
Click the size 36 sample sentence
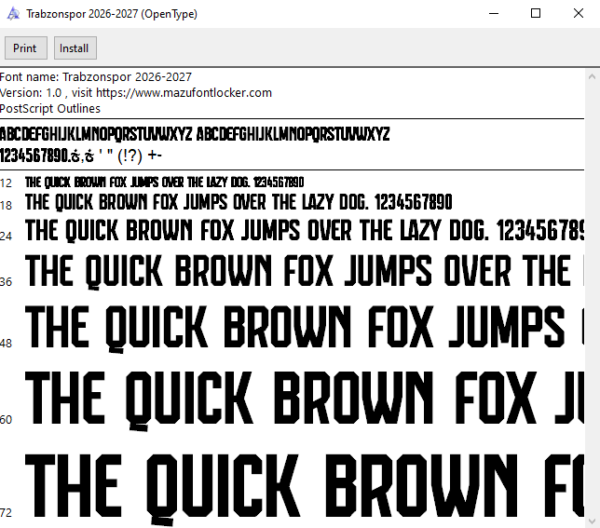[x=305, y=271]
